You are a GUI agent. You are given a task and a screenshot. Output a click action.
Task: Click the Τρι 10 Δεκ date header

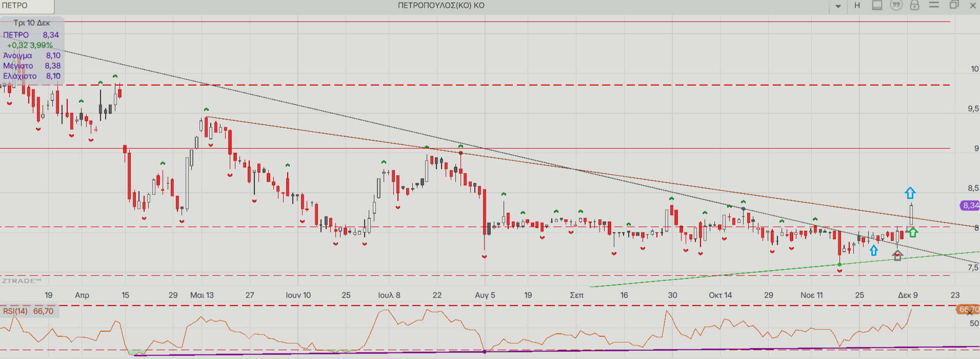click(x=32, y=23)
